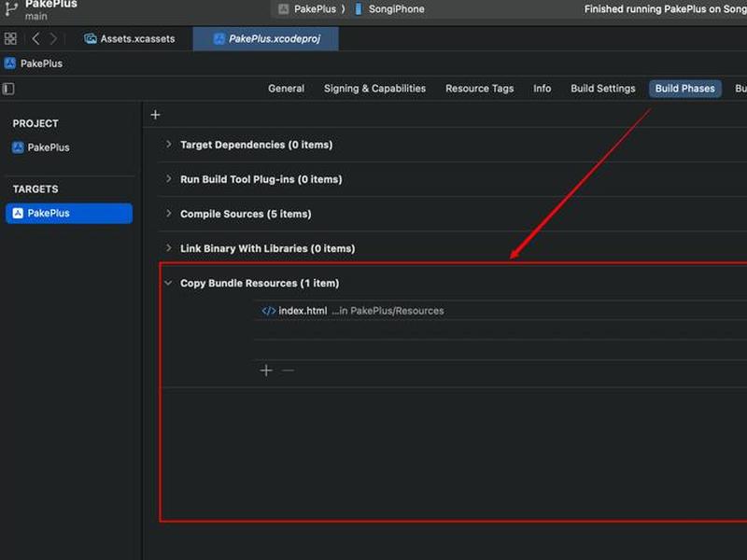Image resolution: width=747 pixels, height=560 pixels.
Task: Go back with the left chevron
Action: point(35,38)
